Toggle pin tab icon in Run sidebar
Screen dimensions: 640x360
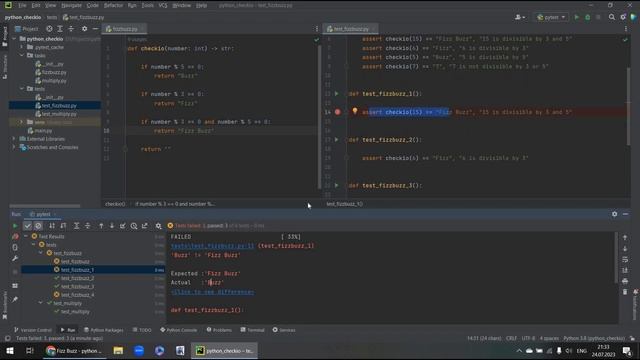pos(15,300)
